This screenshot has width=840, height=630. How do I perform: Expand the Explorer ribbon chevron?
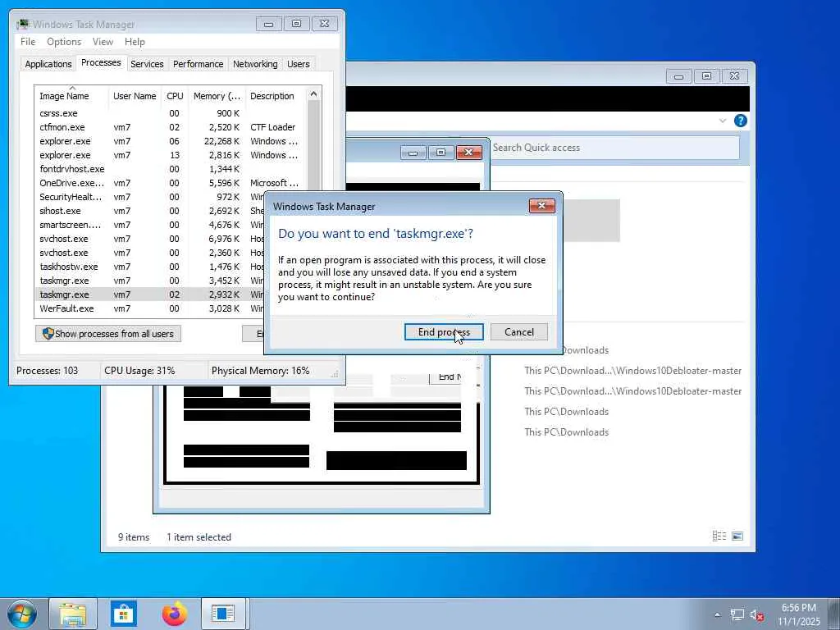click(x=722, y=121)
